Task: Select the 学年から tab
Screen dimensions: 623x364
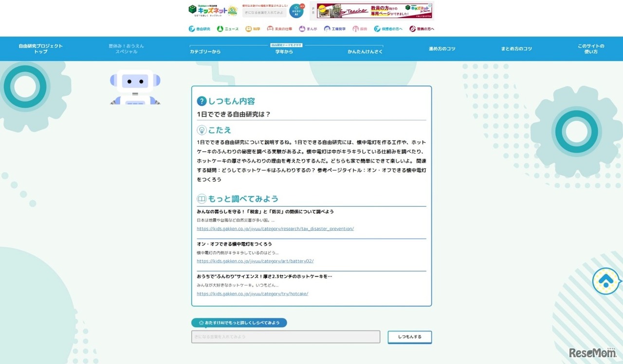Action: 284,52
